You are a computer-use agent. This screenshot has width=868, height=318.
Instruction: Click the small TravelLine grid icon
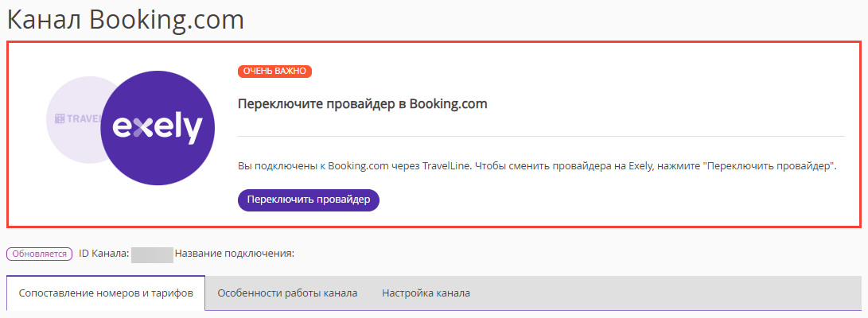click(x=60, y=118)
